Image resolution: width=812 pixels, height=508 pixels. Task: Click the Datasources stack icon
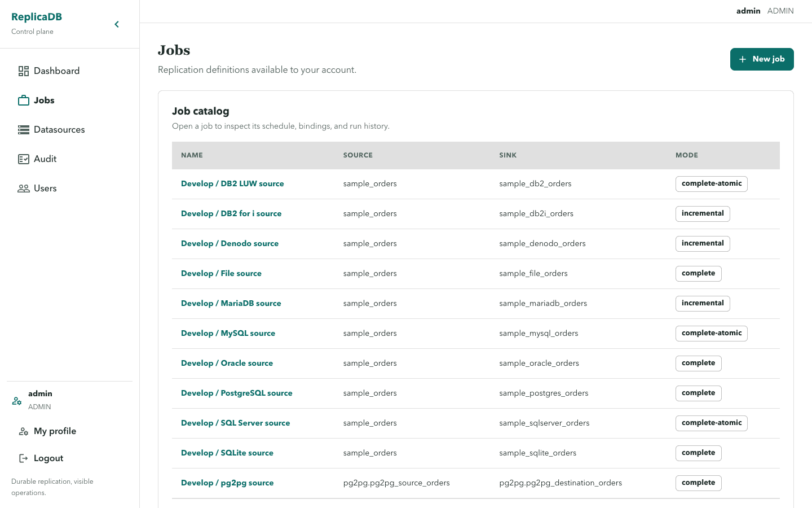click(24, 130)
